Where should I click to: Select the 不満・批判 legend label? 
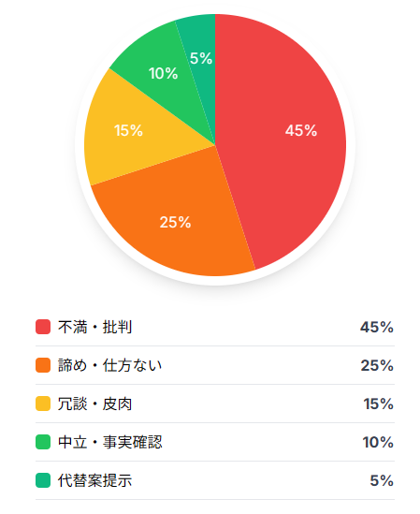pyautogui.click(x=95, y=327)
